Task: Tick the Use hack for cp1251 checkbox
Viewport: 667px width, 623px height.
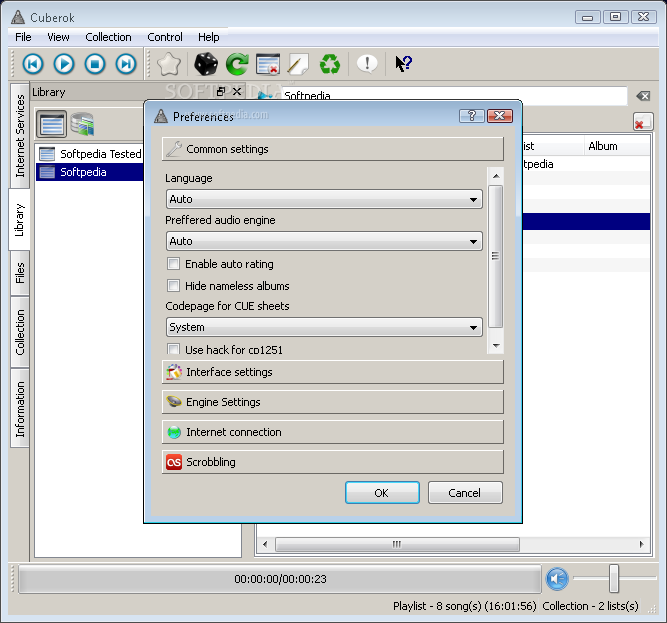Action: click(174, 349)
